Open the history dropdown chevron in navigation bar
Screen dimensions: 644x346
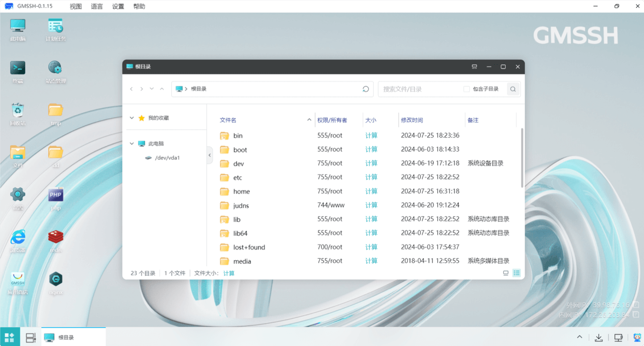coord(152,89)
